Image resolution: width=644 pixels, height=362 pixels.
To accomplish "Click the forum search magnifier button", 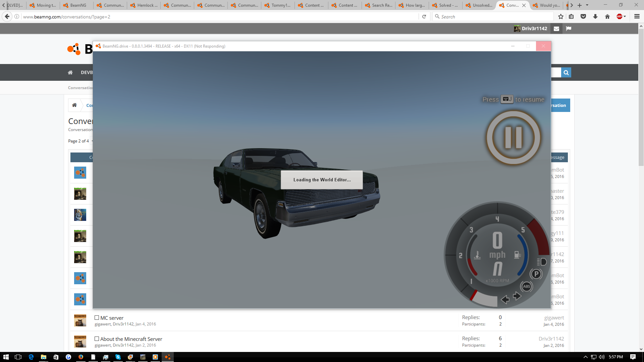I will coord(566,72).
